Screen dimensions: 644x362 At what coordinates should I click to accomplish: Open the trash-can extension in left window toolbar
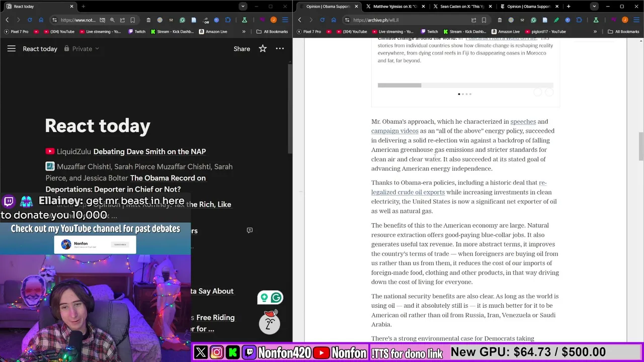click(x=148, y=20)
